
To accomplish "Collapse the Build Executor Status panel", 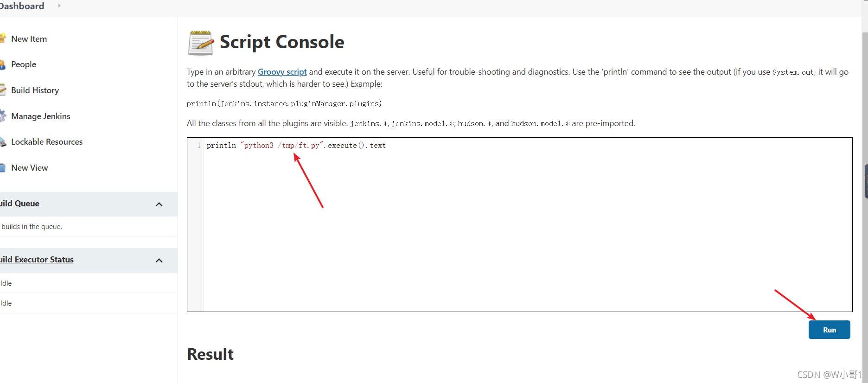I will (159, 261).
